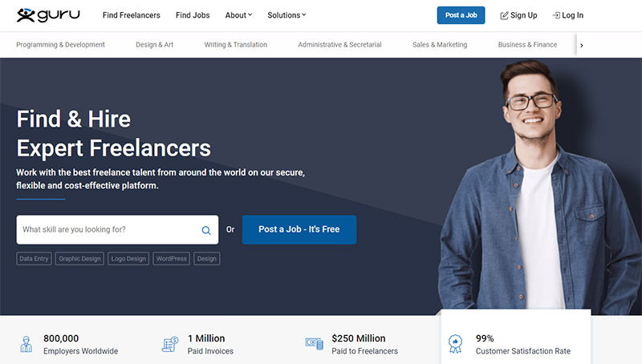The image size is (642, 364).
Task: Click the Log In arrow icon
Action: click(556, 15)
